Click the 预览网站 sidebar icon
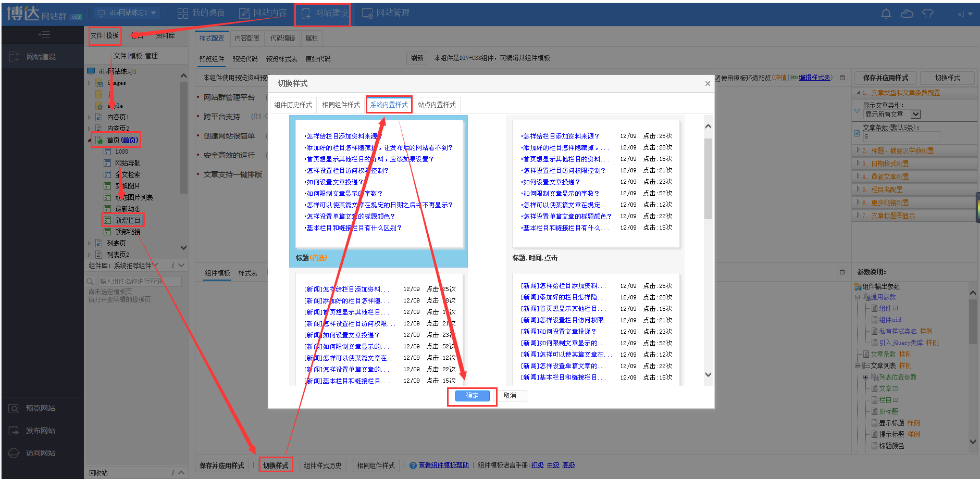 pyautogui.click(x=14, y=409)
